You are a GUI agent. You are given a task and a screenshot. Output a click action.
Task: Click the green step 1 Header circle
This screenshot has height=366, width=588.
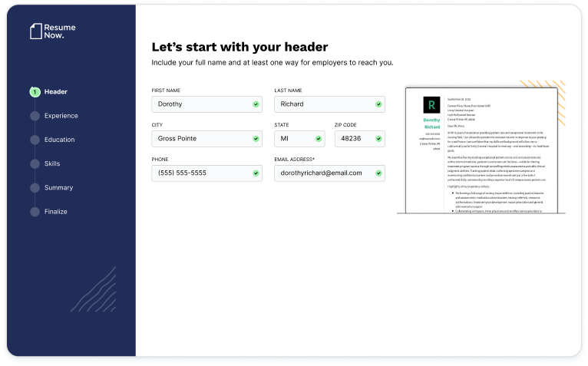tap(35, 92)
